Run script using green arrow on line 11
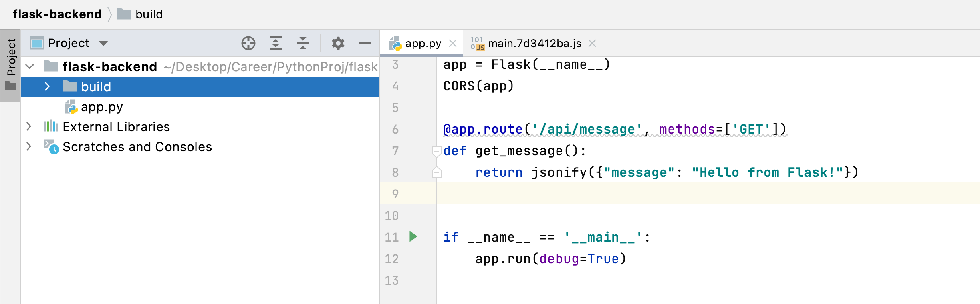This screenshot has width=980, height=304. point(413,236)
